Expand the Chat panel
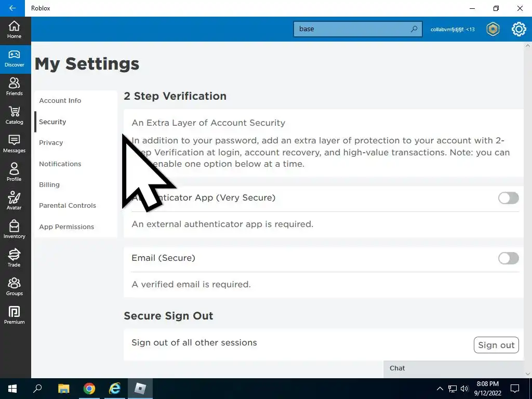Viewport: 532px width, 399px height. 453,368
